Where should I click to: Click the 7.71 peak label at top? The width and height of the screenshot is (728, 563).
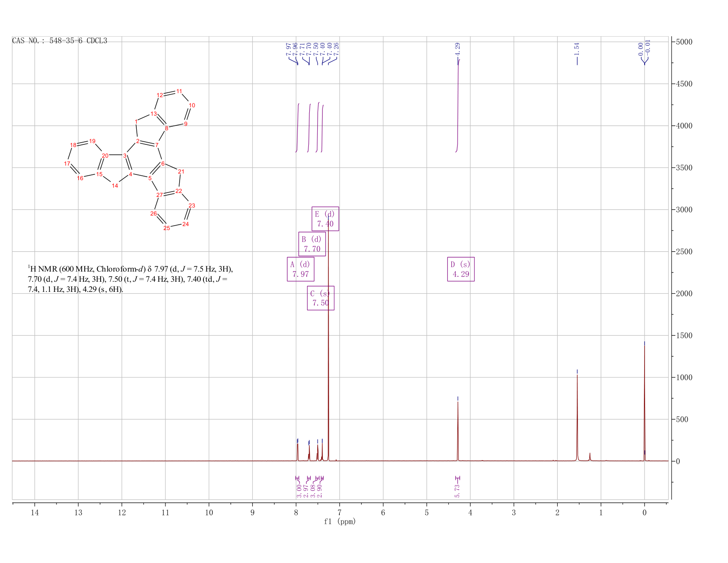click(x=302, y=49)
